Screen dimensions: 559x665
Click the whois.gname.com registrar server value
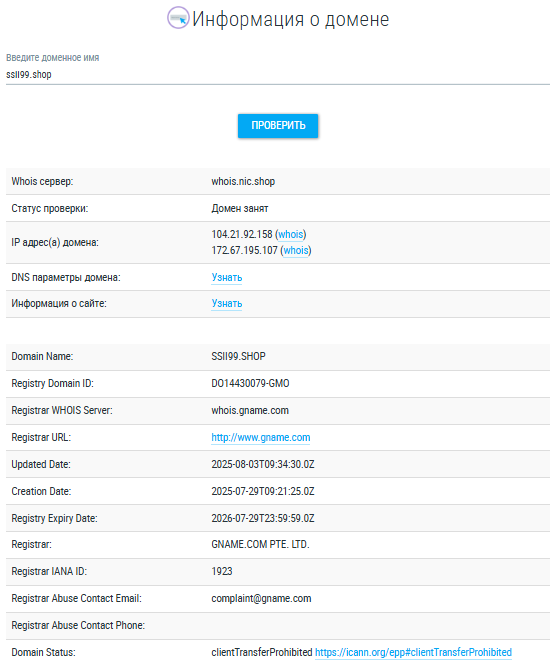[250, 411]
